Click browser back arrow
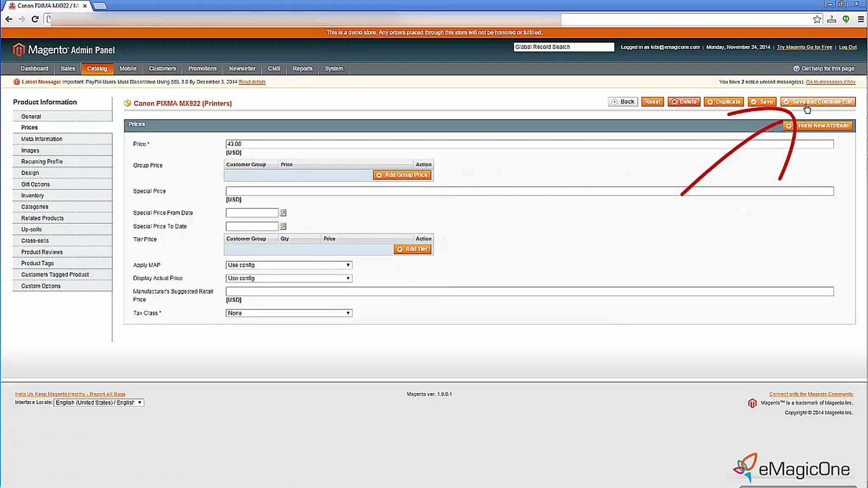The height and width of the screenshot is (488, 868). 9,19
